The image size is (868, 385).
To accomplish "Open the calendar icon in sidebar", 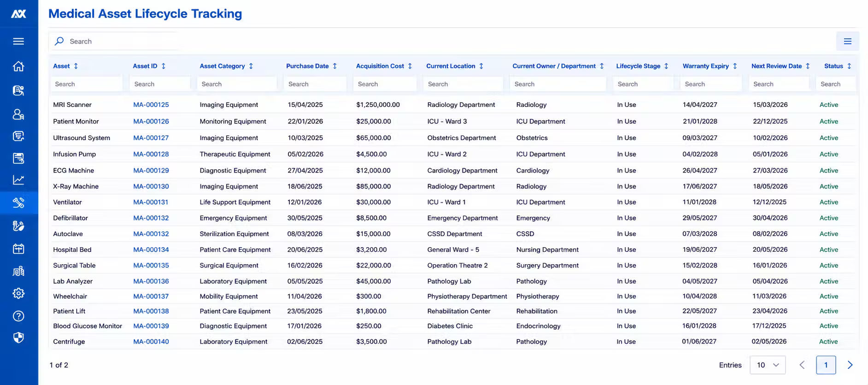I will click(x=18, y=249).
